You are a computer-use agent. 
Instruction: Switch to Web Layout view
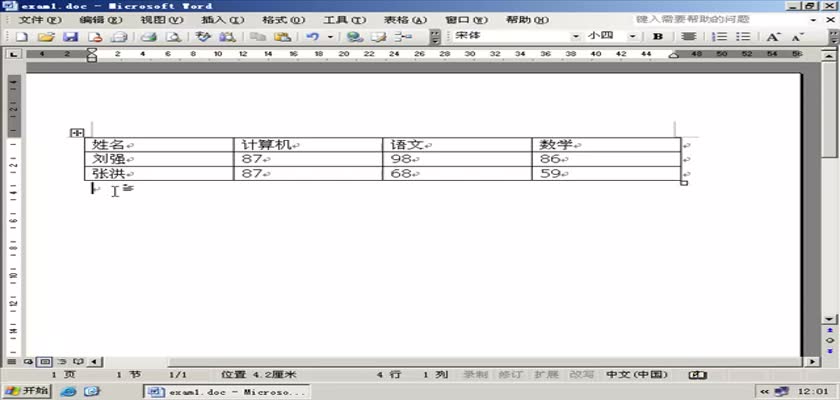click(28, 361)
